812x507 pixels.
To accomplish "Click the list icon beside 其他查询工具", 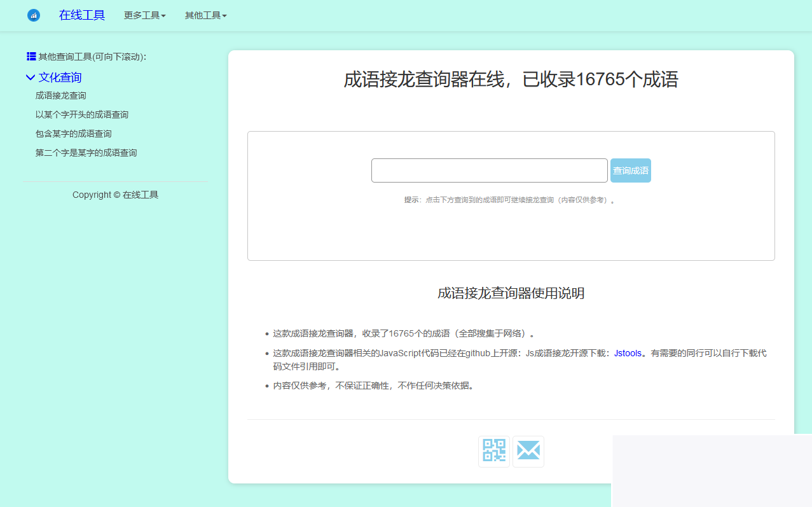I will [x=30, y=56].
